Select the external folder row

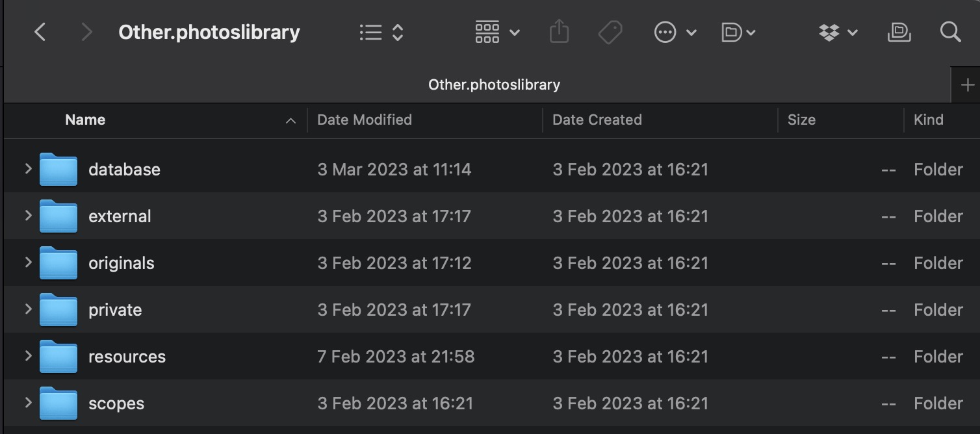(120, 216)
